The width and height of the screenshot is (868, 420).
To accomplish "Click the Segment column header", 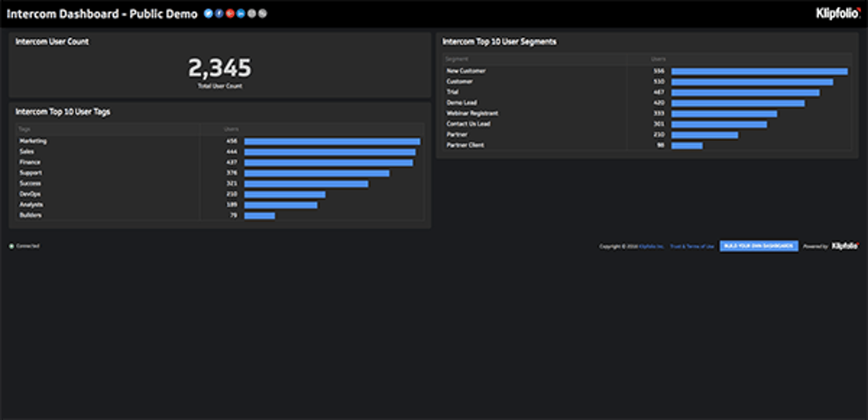I will [457, 59].
